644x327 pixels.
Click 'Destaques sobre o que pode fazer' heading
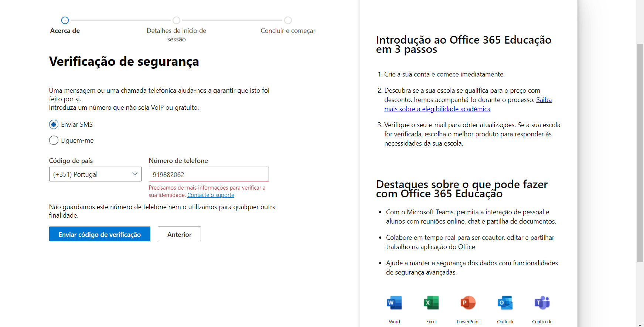pyautogui.click(x=462, y=189)
